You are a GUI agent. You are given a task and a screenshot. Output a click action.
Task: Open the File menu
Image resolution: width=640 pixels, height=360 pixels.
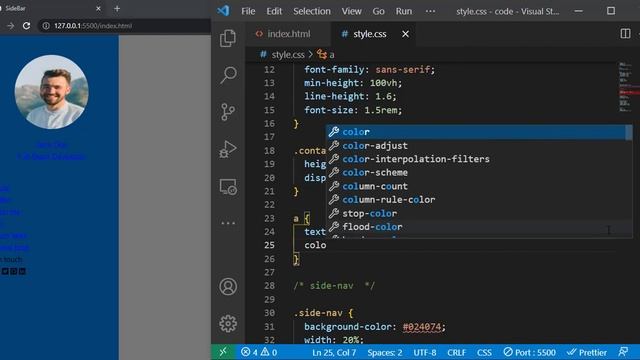coord(248,11)
